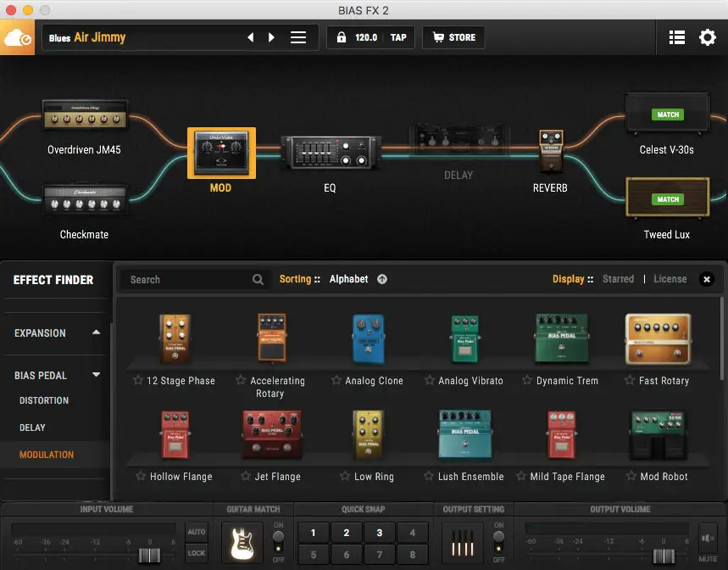Mute the output volume
728x570 pixels.
(x=707, y=541)
